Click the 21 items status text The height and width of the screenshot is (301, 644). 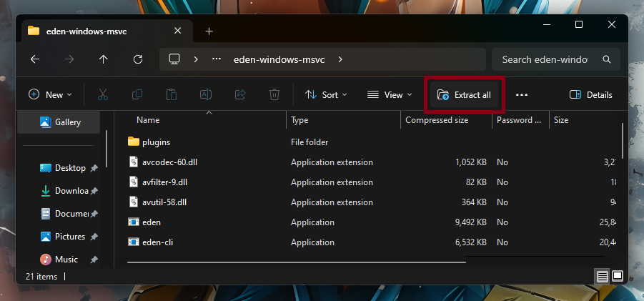41,277
